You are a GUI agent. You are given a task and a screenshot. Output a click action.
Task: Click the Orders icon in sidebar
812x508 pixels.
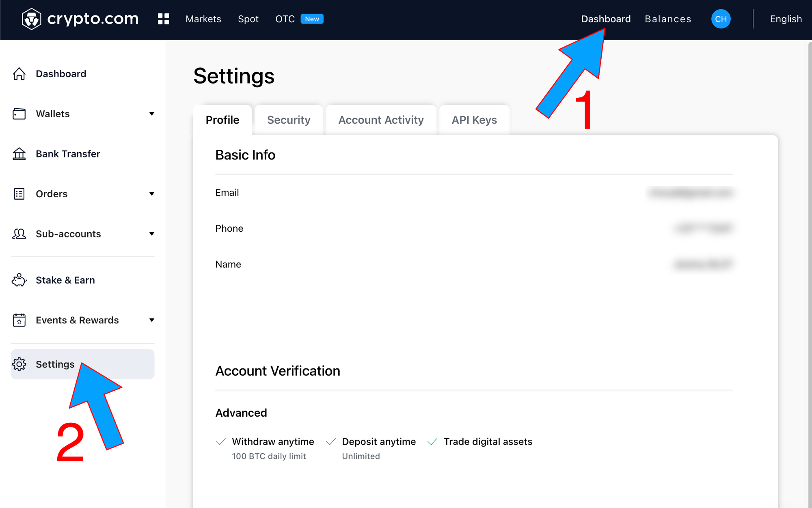tap(19, 193)
